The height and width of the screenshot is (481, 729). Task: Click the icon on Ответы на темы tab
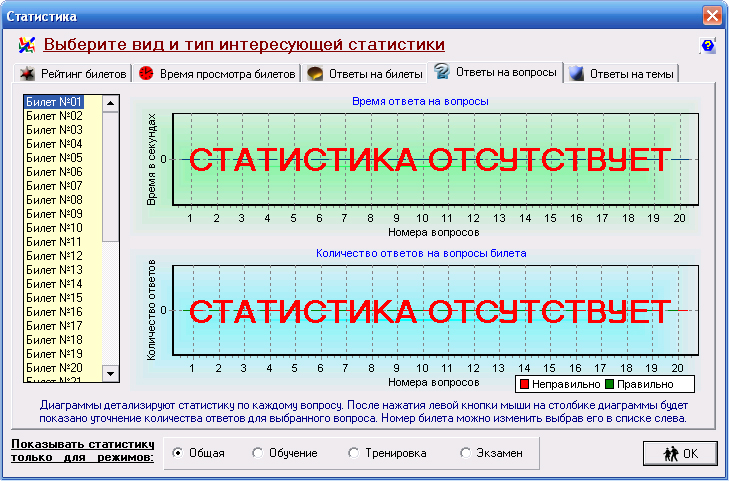click(x=576, y=73)
